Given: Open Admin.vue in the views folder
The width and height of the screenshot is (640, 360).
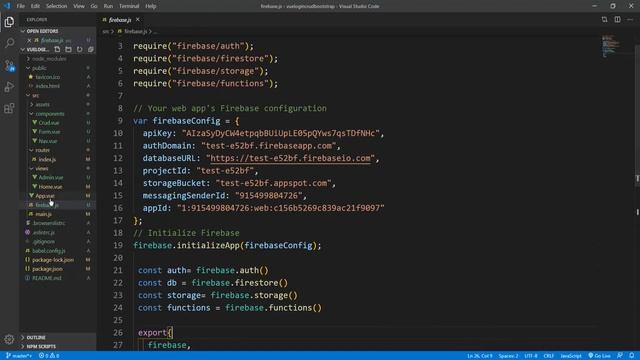Looking at the screenshot, I should click(51, 177).
